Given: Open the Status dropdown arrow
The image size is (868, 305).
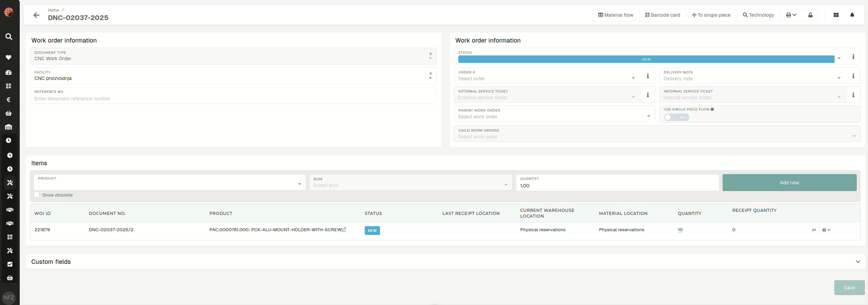Looking at the screenshot, I should point(839,58).
